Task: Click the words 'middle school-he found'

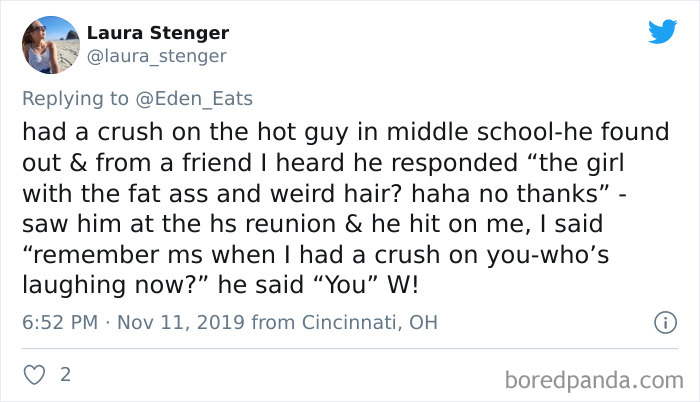Action: coord(528,132)
